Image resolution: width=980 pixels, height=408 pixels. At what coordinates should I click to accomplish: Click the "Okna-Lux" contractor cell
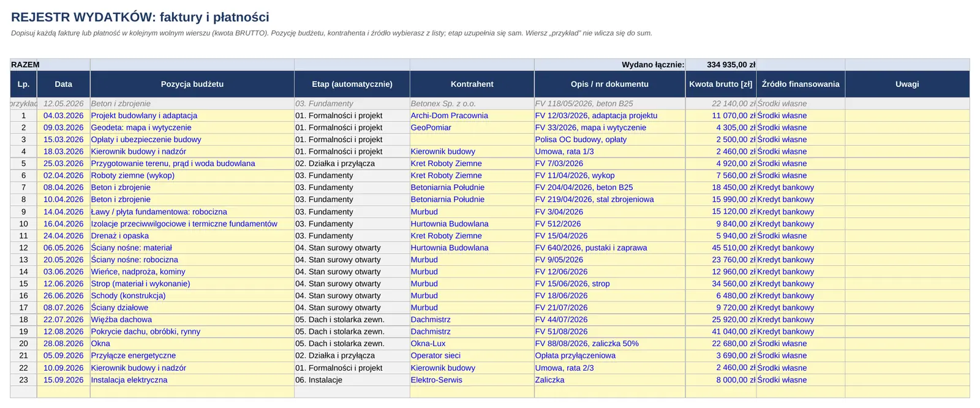[472, 344]
